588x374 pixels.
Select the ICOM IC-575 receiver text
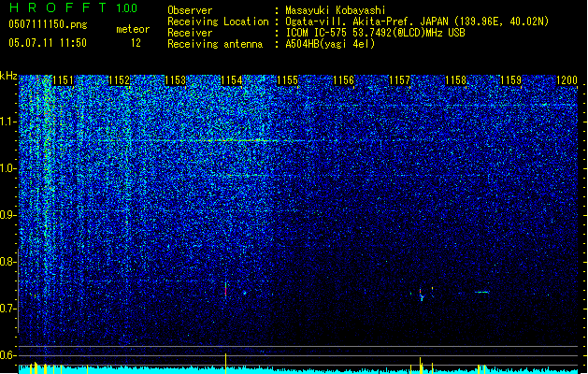376,33
